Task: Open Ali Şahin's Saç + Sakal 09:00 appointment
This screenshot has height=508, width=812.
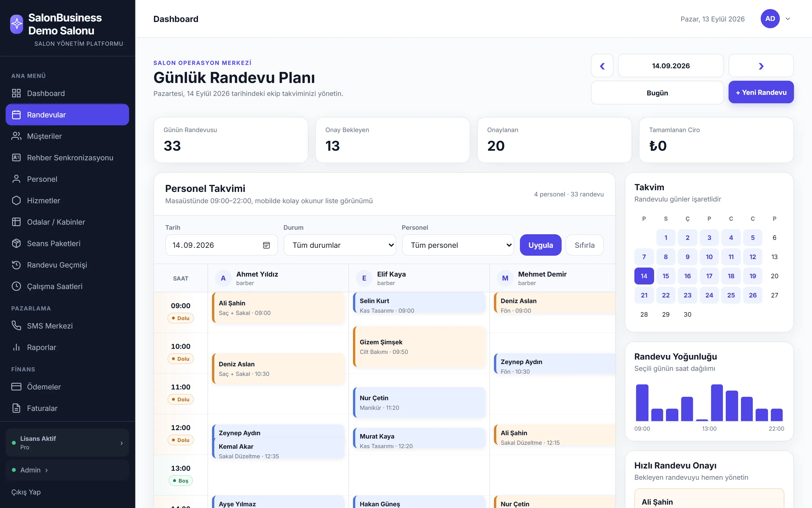Action: (x=278, y=308)
